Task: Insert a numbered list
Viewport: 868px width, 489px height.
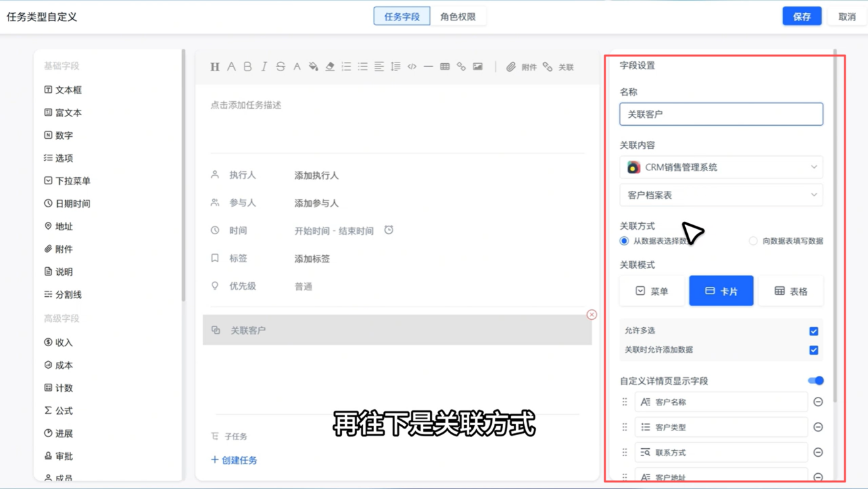Action: 347,66
